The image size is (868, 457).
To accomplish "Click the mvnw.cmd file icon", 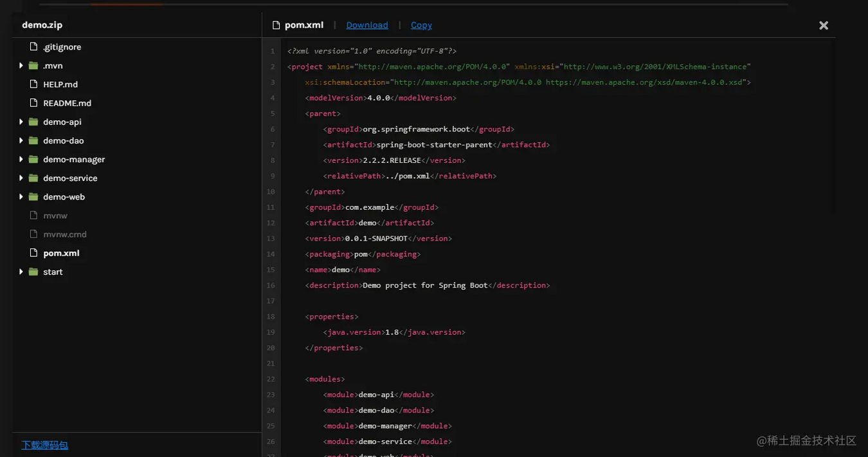I will click(33, 234).
